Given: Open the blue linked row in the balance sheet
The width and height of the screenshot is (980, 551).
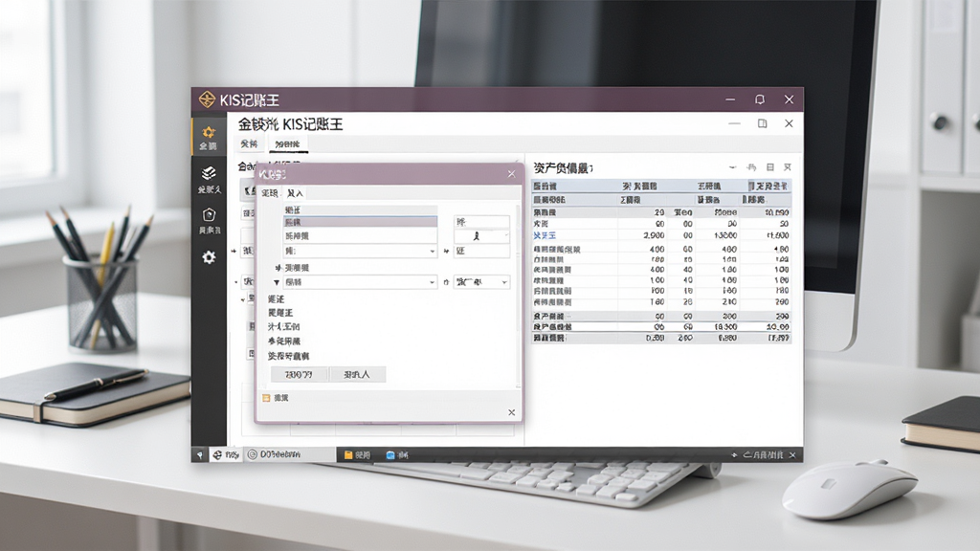Looking at the screenshot, I should [545, 235].
